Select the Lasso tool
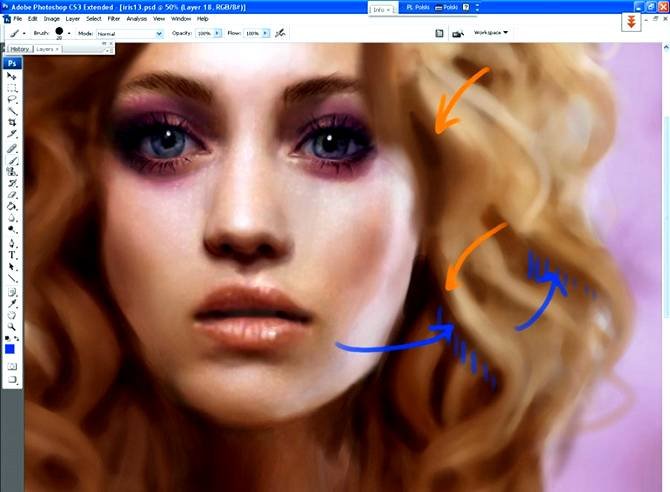Screen dimensions: 670x492 [11, 99]
